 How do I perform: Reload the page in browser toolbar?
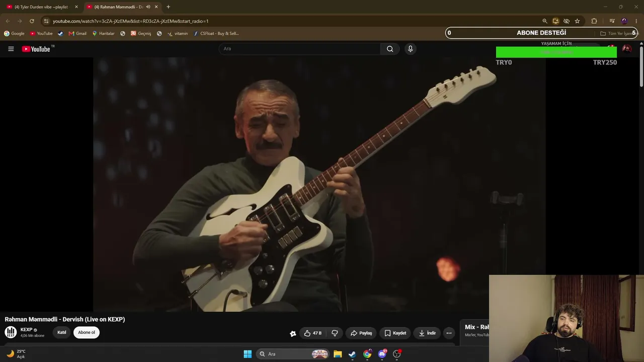pos(32,21)
